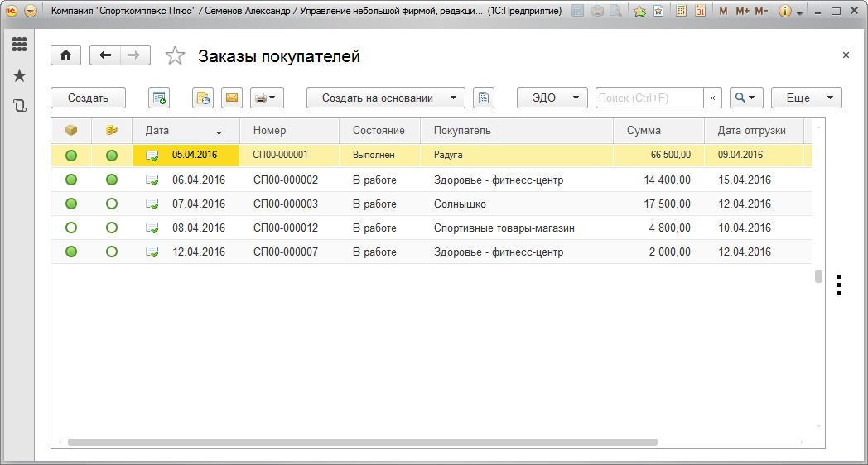
Task: Expand the print button dropdown
Action: point(267,98)
